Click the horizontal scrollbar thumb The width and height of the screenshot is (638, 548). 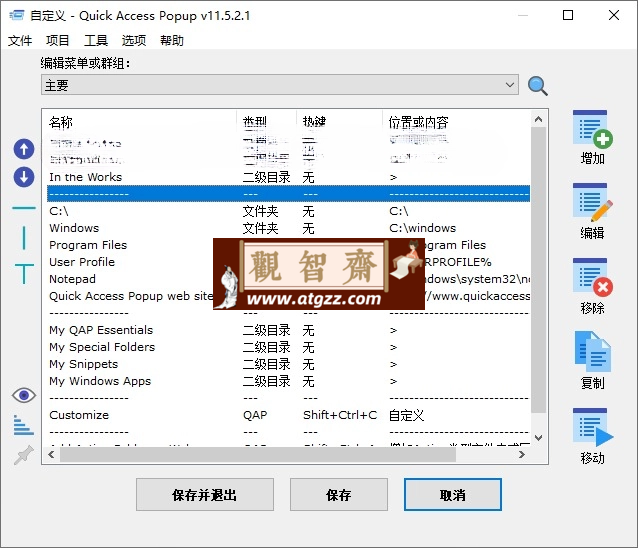click(x=258, y=454)
